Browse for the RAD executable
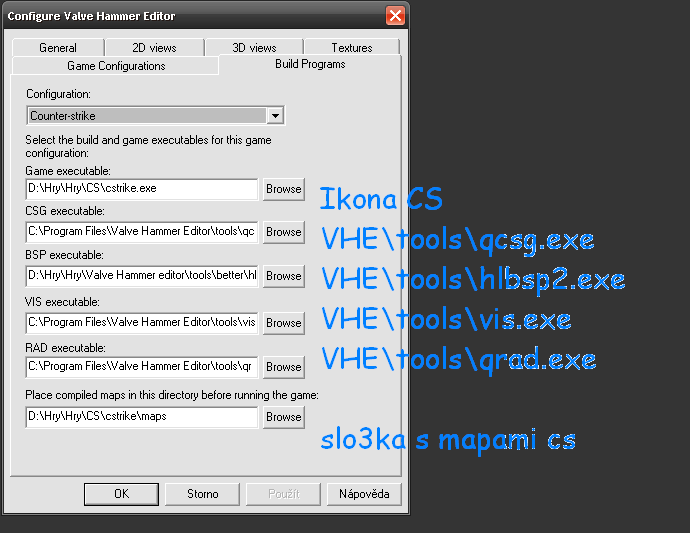 tap(283, 367)
